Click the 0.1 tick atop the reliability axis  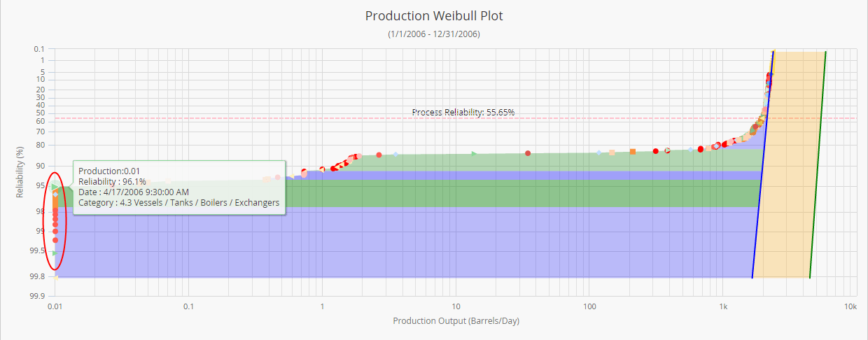(39, 49)
